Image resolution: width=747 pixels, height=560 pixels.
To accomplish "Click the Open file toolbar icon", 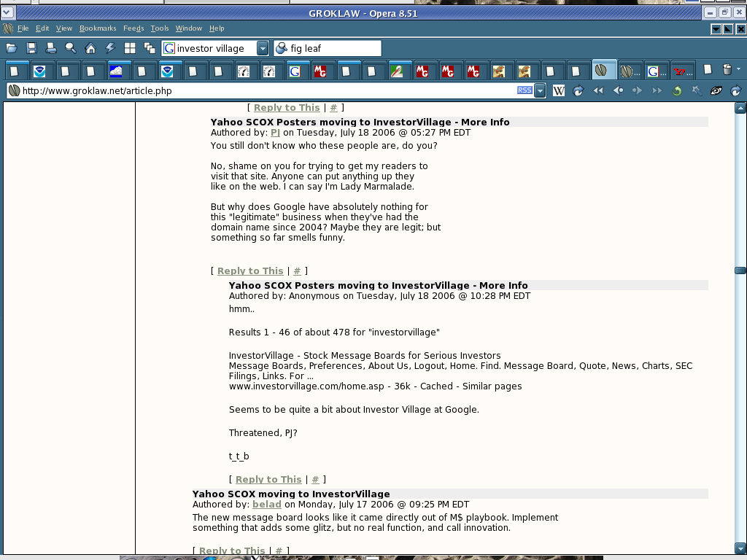I will 12,48.
